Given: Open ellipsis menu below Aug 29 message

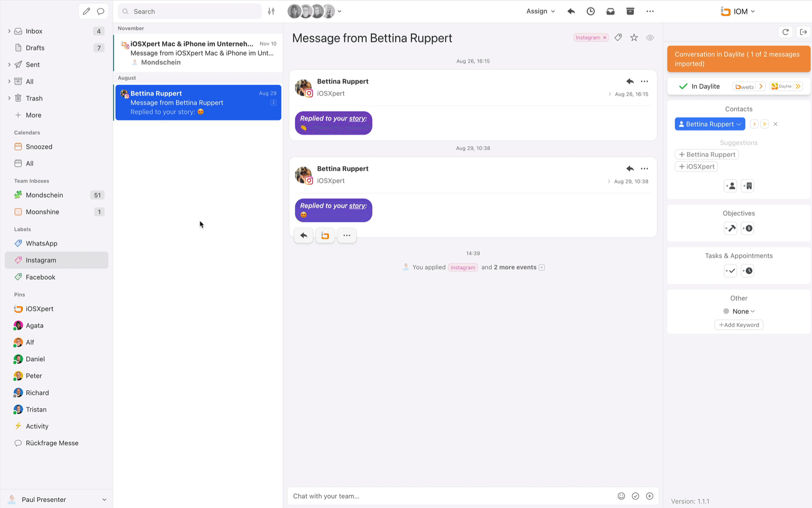Looking at the screenshot, I should point(347,235).
